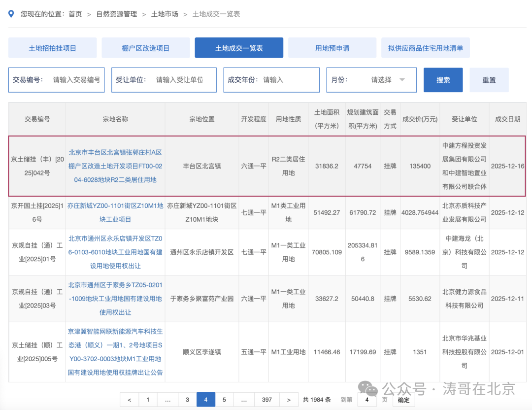Open 丰台区北宫镇张郭庄村 land parcel link

(x=115, y=166)
